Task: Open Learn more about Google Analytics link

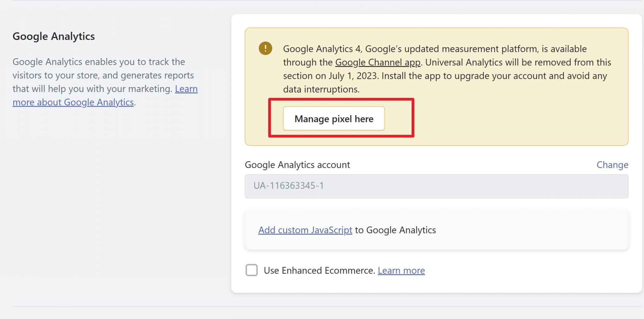Action: 105,96
